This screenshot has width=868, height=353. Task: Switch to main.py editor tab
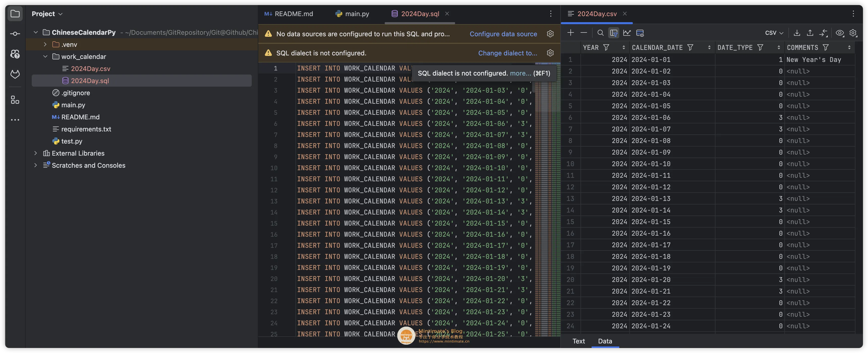[x=352, y=14]
